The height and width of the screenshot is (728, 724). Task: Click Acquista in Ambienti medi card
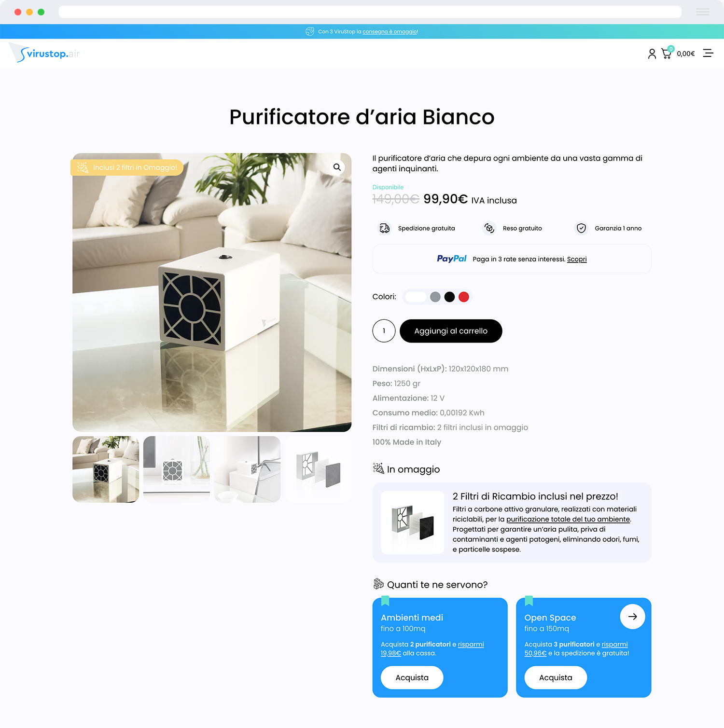412,677
